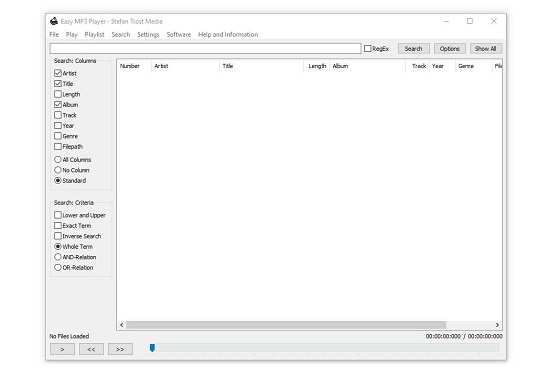The image size is (550, 376).
Task: Click the Search button
Action: (x=414, y=48)
